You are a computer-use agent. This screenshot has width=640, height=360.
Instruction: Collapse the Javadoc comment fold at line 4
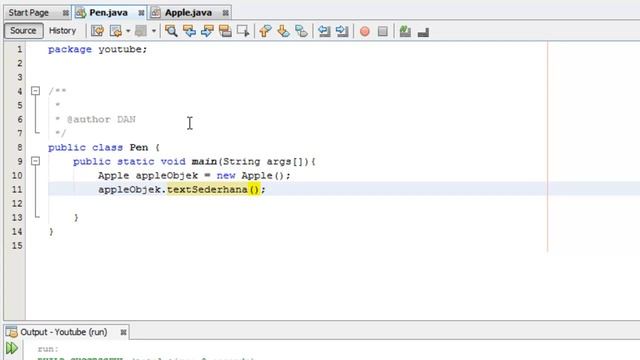pyautogui.click(x=36, y=91)
